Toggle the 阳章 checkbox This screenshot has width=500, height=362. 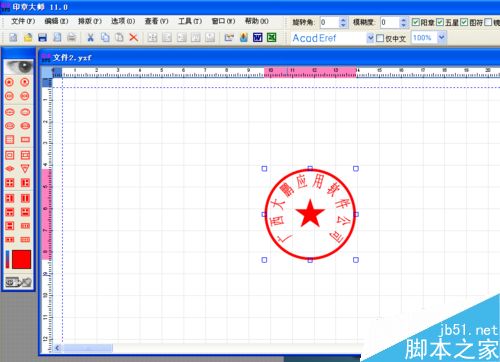(415, 22)
